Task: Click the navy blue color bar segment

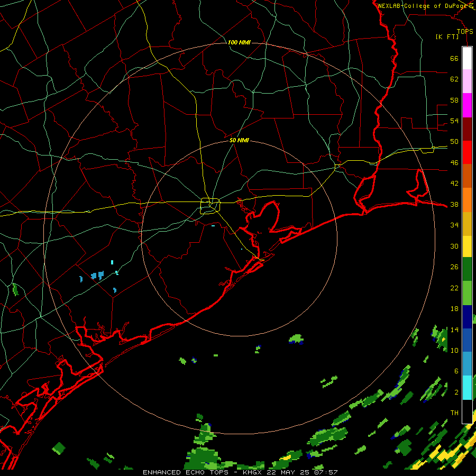Action: click(x=467, y=317)
